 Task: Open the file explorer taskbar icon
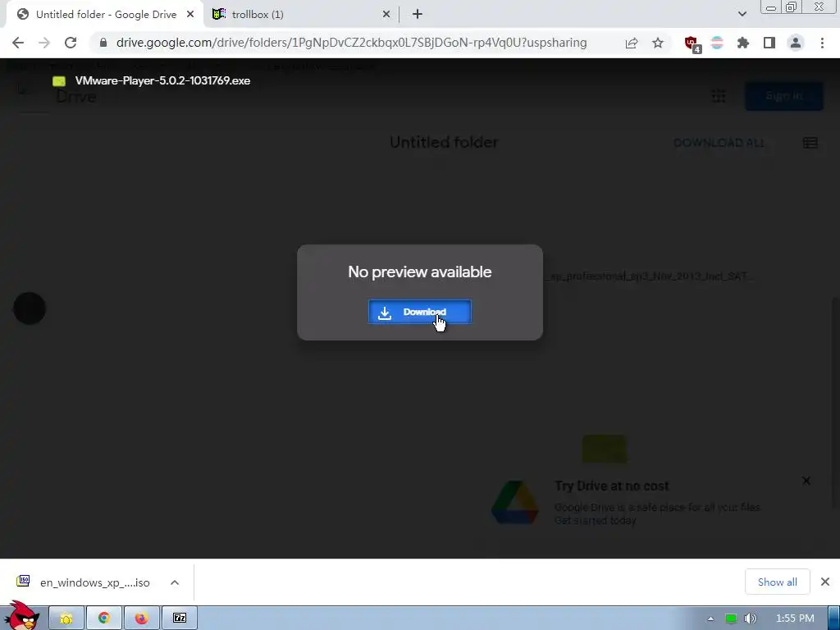[x=66, y=619]
